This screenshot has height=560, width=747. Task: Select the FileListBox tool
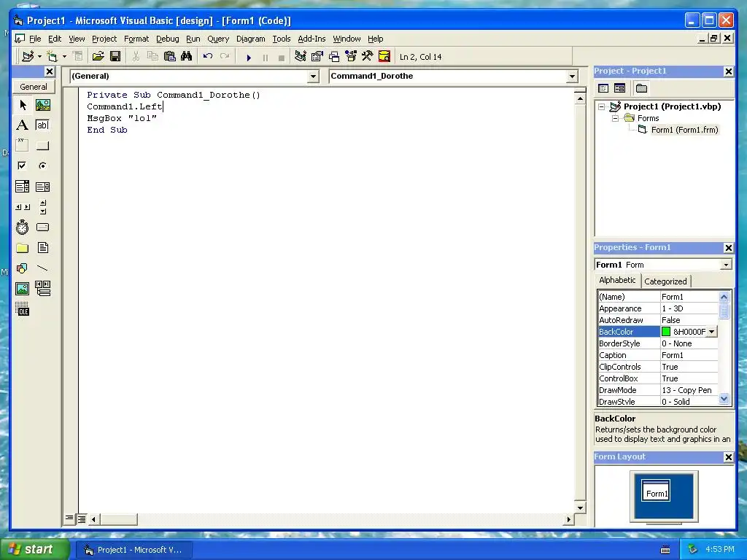pyautogui.click(x=43, y=248)
